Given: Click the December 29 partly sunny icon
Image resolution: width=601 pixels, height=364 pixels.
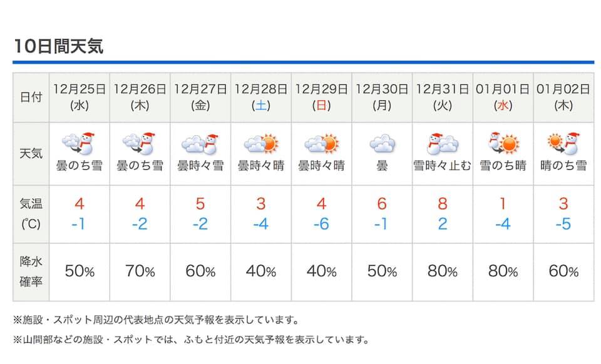Looking at the screenshot, I should click(321, 144).
